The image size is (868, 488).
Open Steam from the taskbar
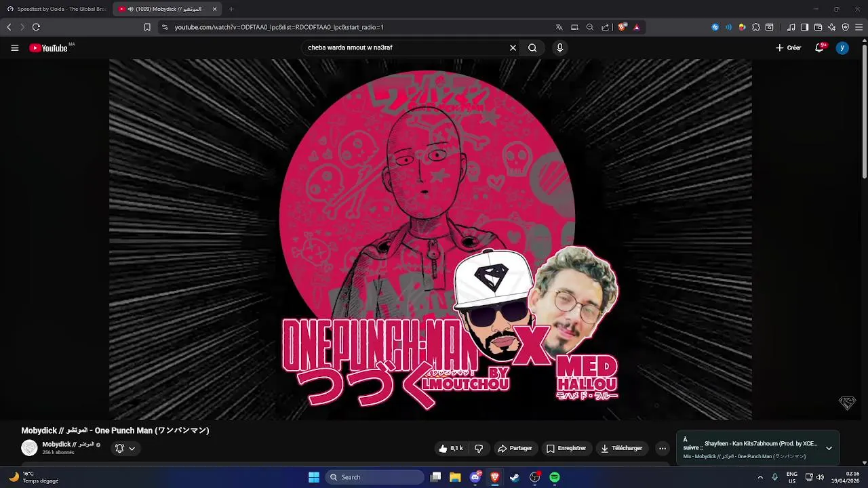[515, 477]
